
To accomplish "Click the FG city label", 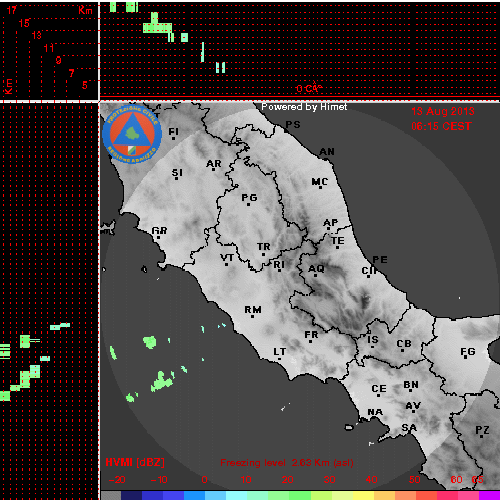I will [468, 352].
